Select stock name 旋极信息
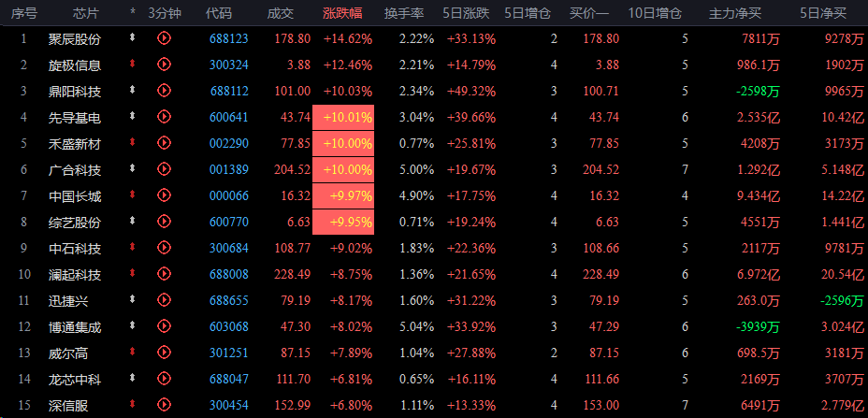868x418 pixels. [x=75, y=65]
